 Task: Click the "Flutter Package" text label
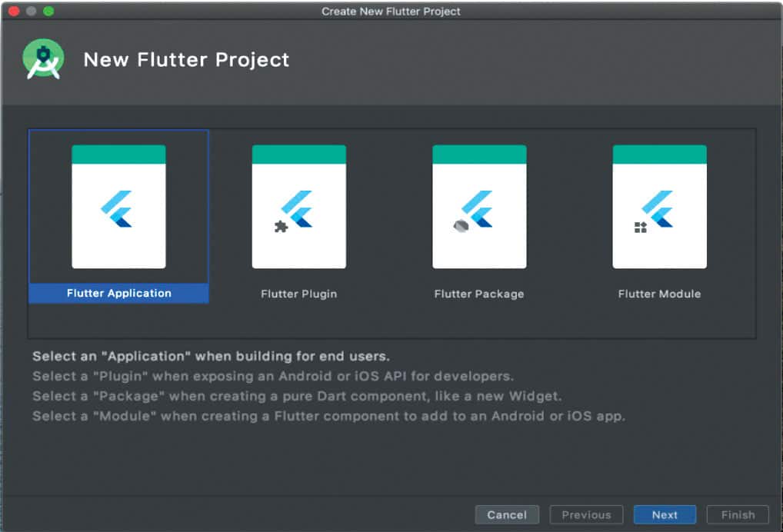point(479,294)
